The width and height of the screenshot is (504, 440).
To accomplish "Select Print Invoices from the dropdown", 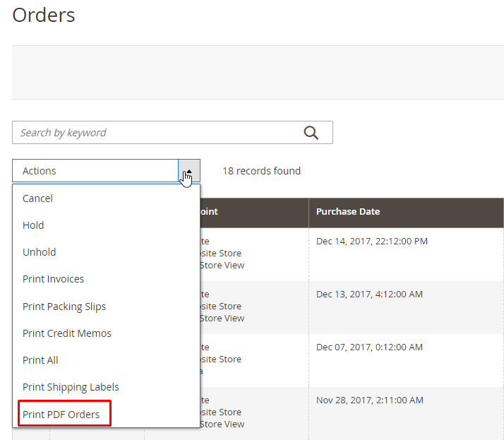I will pyautogui.click(x=53, y=279).
